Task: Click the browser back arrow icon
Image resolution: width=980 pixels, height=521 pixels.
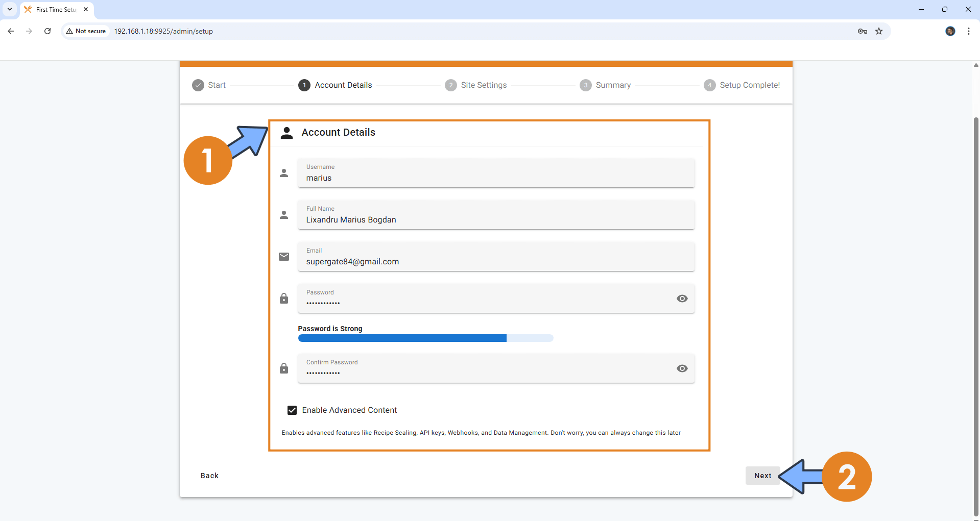Action: pos(11,31)
